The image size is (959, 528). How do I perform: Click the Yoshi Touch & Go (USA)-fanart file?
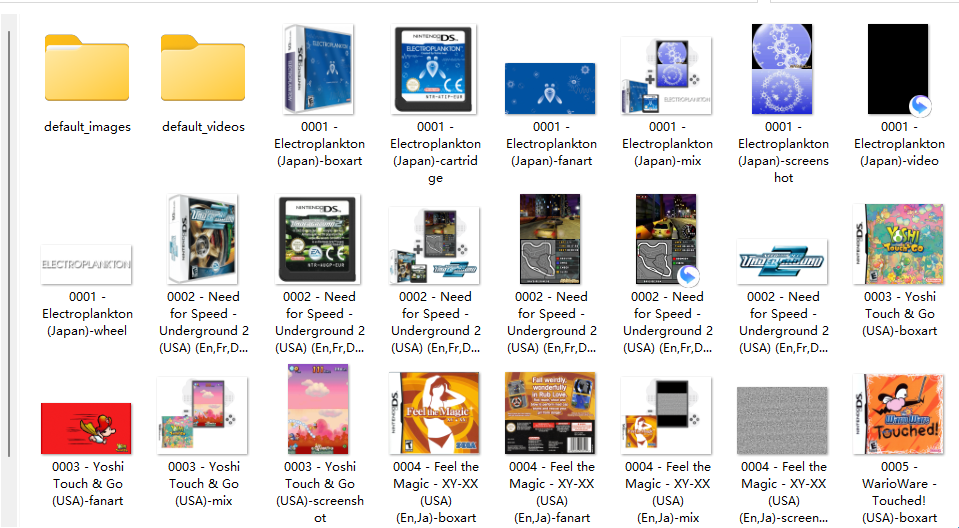[87, 428]
